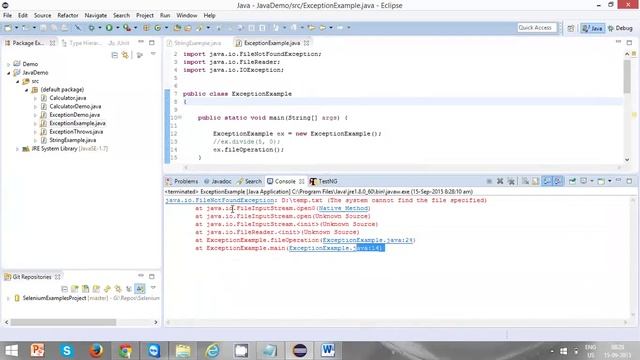Click in the Quick Access field

537,28
